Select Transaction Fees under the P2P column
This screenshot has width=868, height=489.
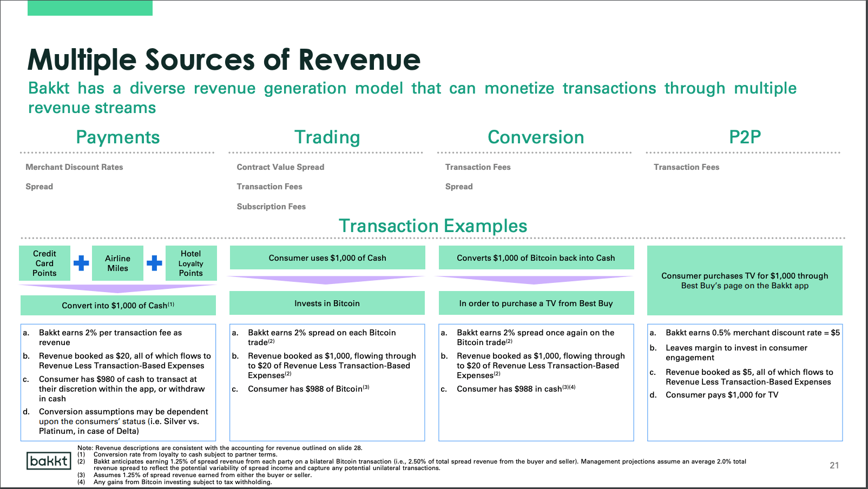(x=686, y=167)
